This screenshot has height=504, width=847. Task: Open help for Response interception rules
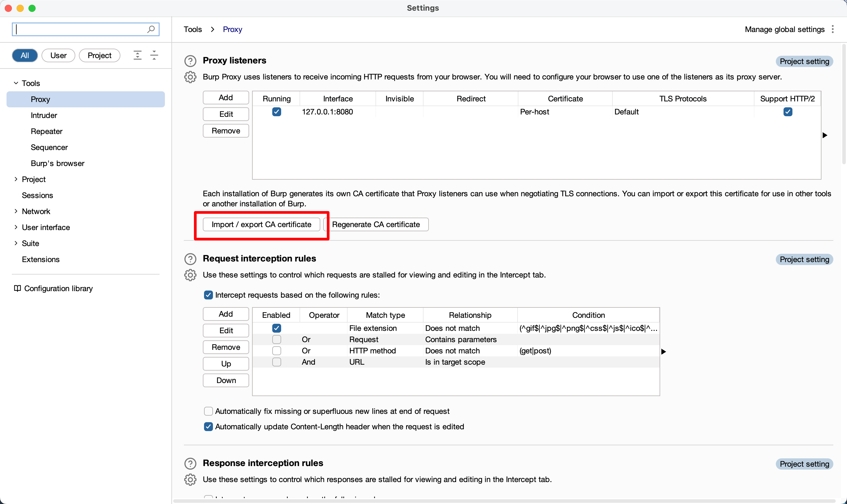click(190, 464)
